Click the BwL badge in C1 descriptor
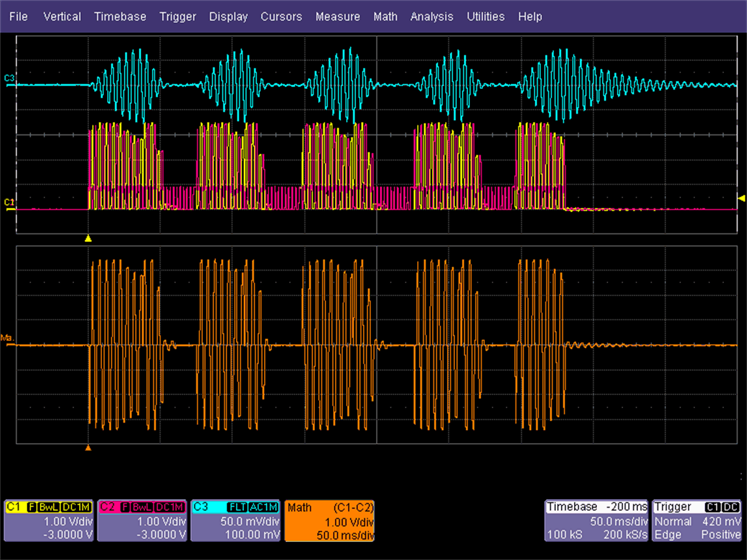This screenshot has width=747, height=560. [49, 507]
